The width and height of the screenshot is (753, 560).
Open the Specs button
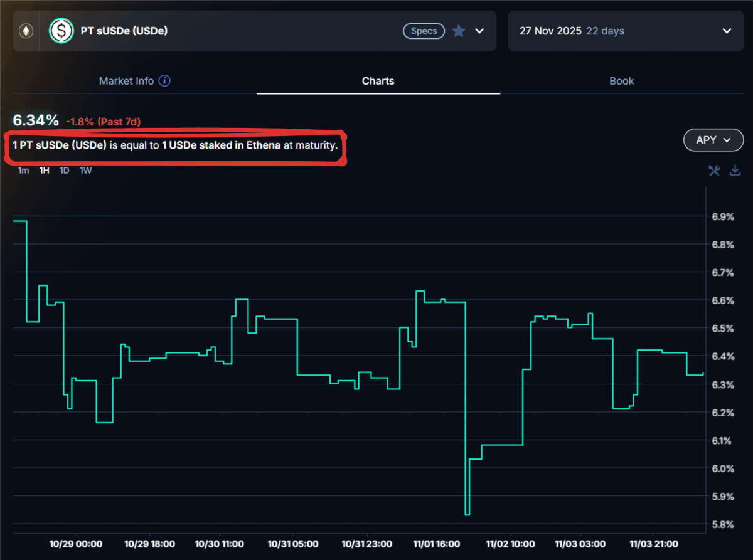(424, 31)
